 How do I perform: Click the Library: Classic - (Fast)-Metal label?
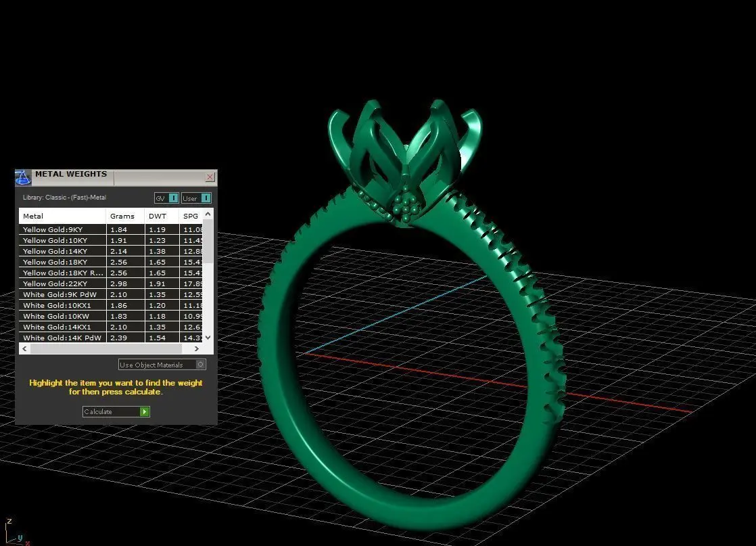(64, 198)
